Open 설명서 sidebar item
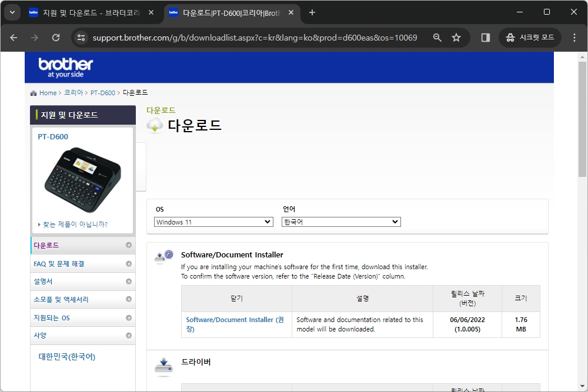Image resolution: width=588 pixels, height=392 pixels. pyautogui.click(x=83, y=282)
